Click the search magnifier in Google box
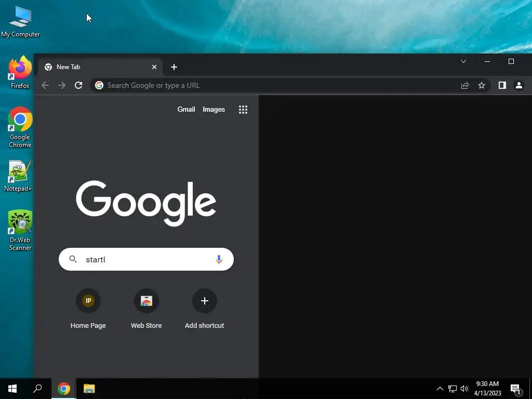 (73, 259)
